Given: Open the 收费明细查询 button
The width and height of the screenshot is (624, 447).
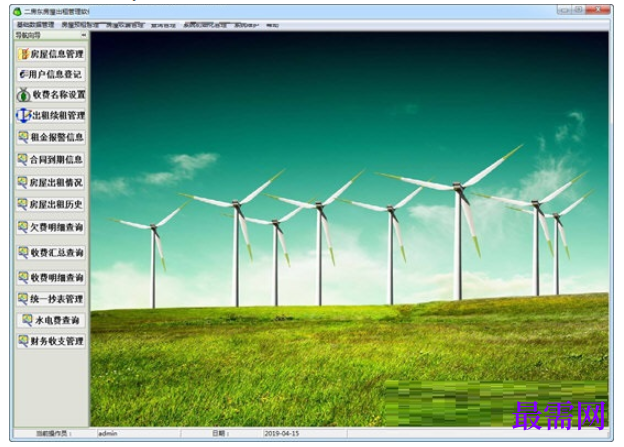Looking at the screenshot, I should tap(51, 277).
